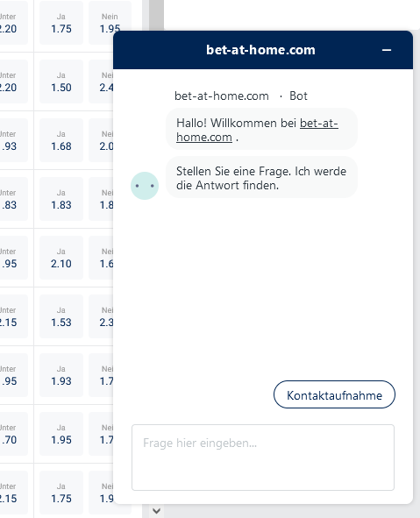Viewport: 420px width, 518px height.
Task: Select the Ja 1.75 odds in bottom row
Action: coord(61,493)
